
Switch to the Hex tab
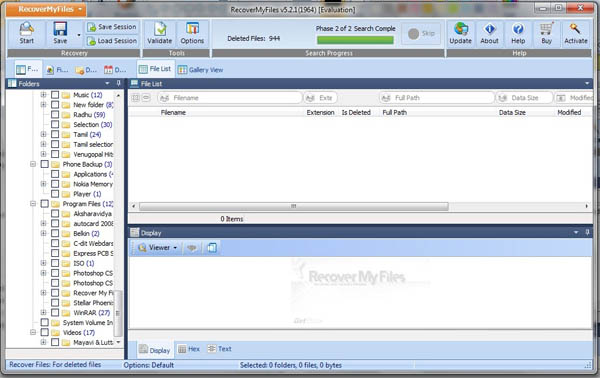click(189, 349)
